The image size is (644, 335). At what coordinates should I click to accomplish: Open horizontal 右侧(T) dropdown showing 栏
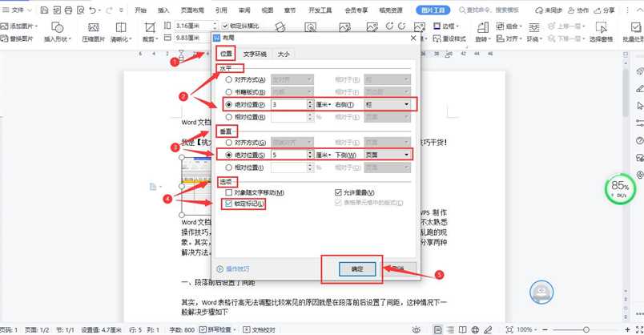[x=388, y=105]
